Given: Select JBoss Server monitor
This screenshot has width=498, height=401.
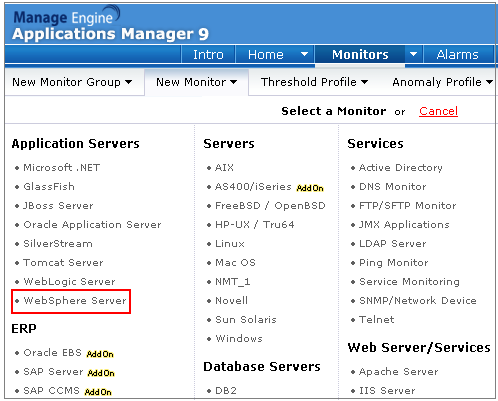Looking at the screenshot, I should [58, 206].
